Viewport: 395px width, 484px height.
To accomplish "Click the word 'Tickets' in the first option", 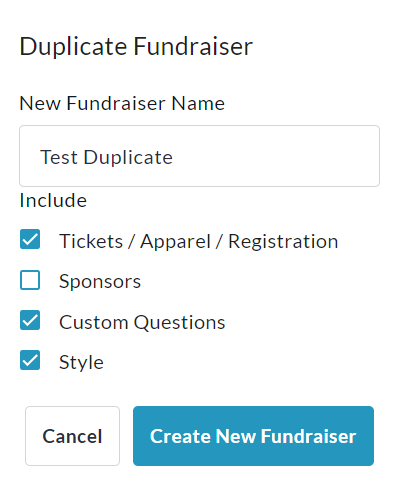I will [x=91, y=241].
